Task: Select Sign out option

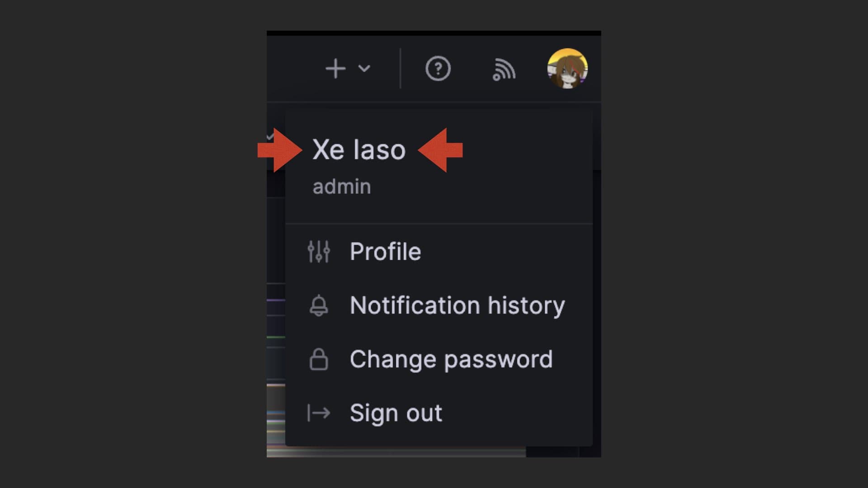Action: coord(395,413)
